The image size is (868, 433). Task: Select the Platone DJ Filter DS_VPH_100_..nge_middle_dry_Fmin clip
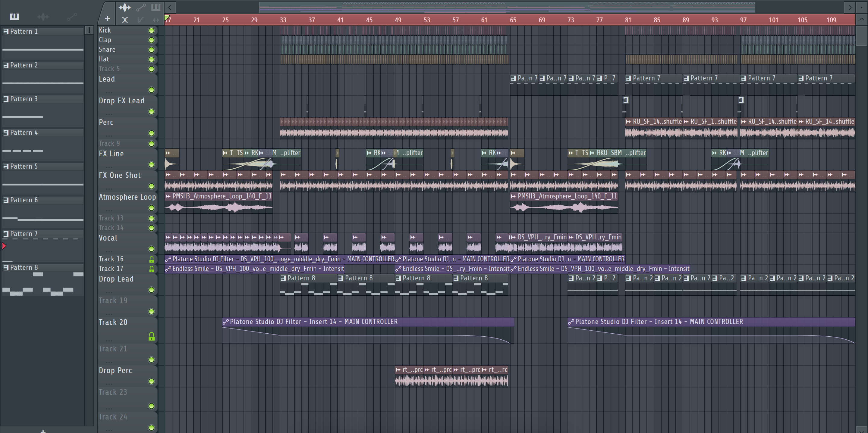(280, 259)
